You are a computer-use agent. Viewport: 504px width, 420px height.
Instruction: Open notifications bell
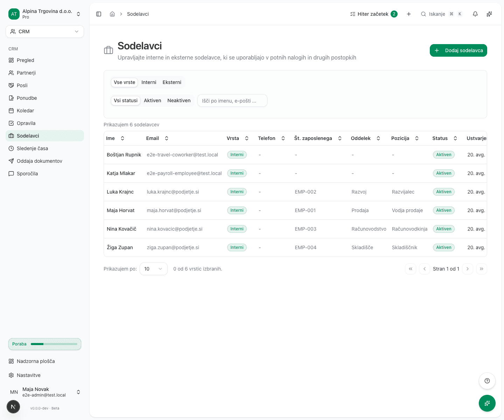point(475,14)
